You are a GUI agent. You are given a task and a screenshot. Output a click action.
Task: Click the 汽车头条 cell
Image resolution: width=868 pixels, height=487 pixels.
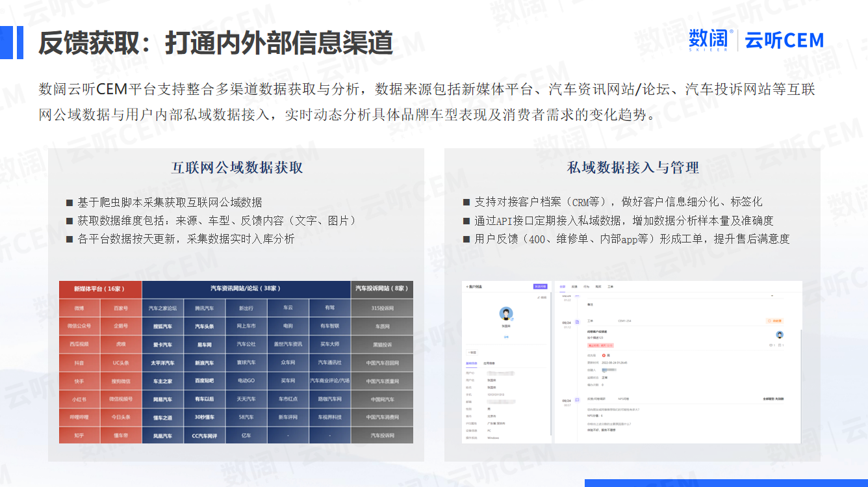coord(205,326)
